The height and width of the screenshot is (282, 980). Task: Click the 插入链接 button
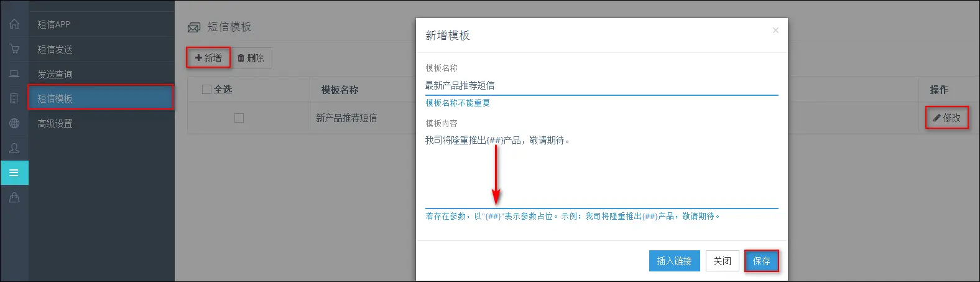[x=674, y=261]
